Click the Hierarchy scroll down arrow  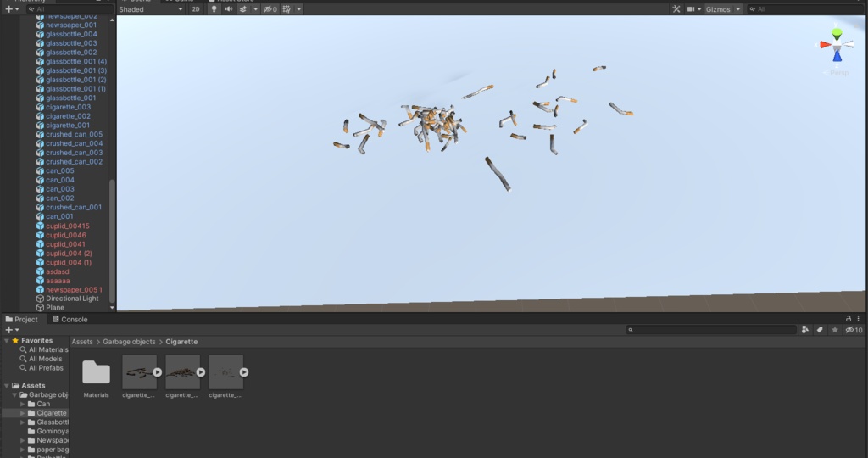point(113,307)
